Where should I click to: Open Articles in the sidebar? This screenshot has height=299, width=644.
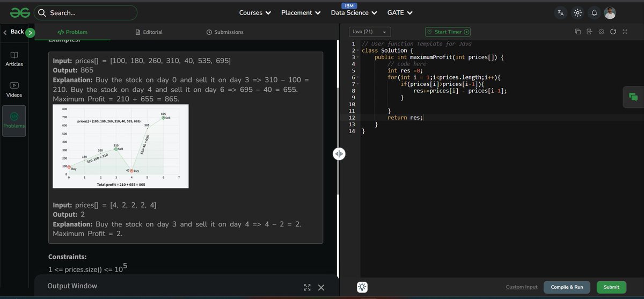14,59
